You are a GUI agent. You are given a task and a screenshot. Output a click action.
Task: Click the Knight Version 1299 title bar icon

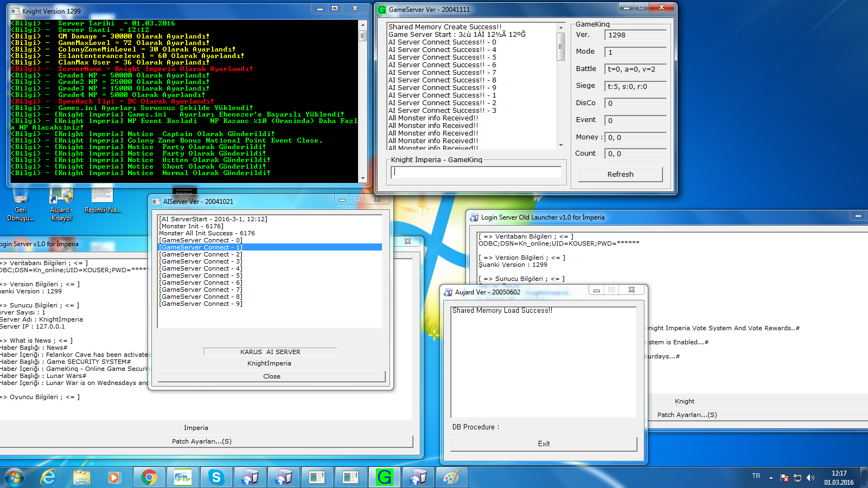pos(15,11)
